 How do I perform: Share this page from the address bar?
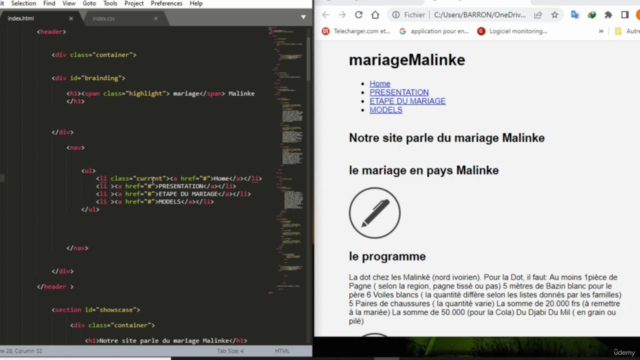point(538,15)
